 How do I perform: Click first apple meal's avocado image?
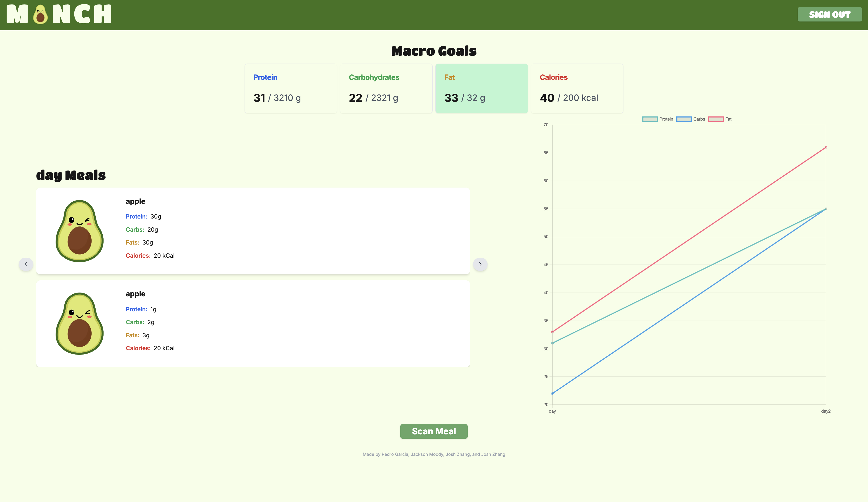[80, 231]
